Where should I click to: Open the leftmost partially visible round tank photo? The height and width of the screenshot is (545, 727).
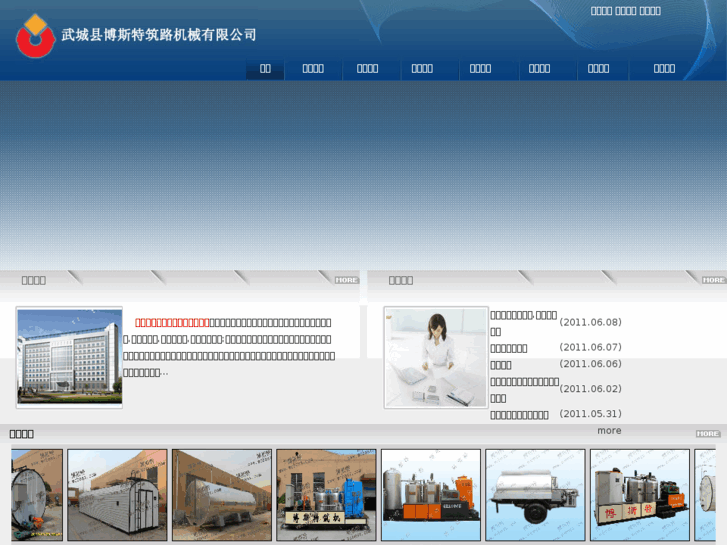(37, 495)
